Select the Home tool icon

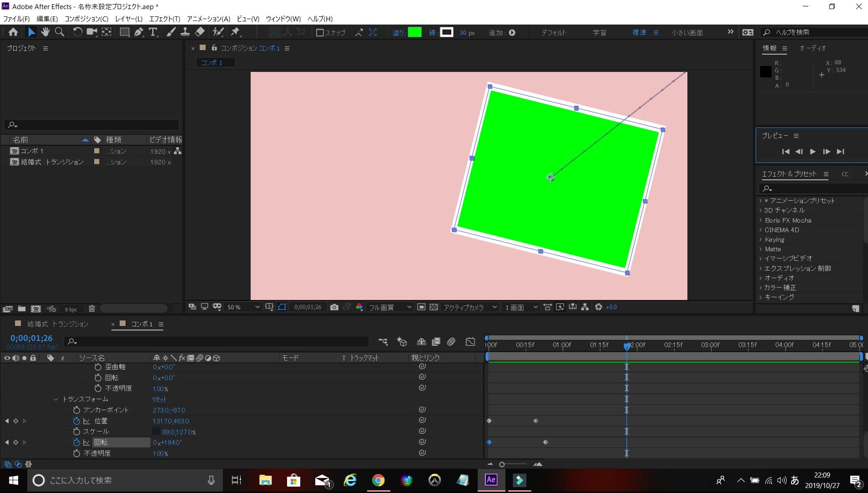[13, 32]
